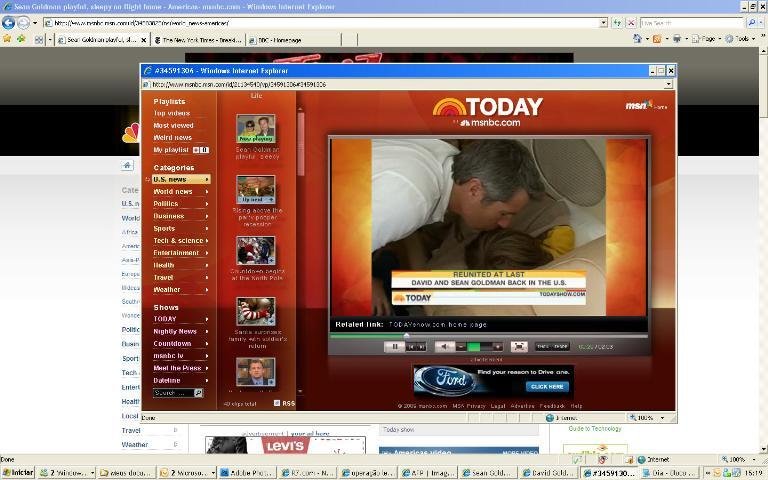Switch to Adobe Photoshop taskbar button
The image size is (768, 480).
[x=247, y=473]
